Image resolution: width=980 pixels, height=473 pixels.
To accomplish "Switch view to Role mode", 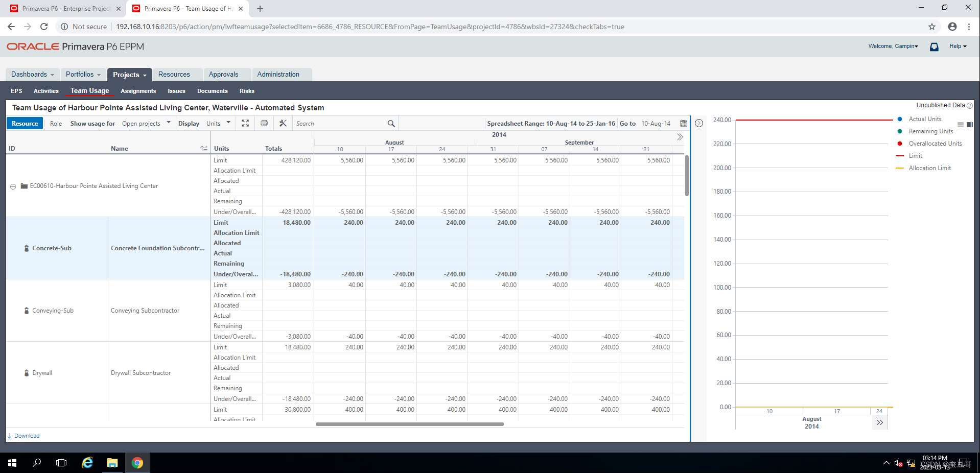I will pyautogui.click(x=56, y=123).
